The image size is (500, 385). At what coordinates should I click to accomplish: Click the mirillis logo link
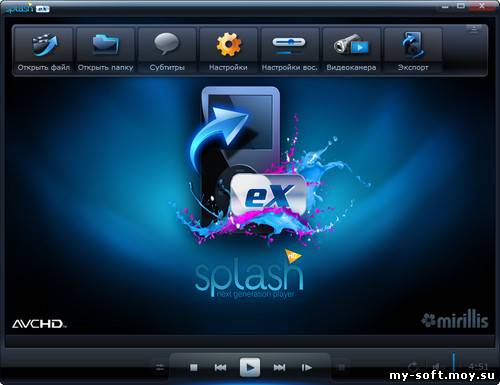click(455, 321)
